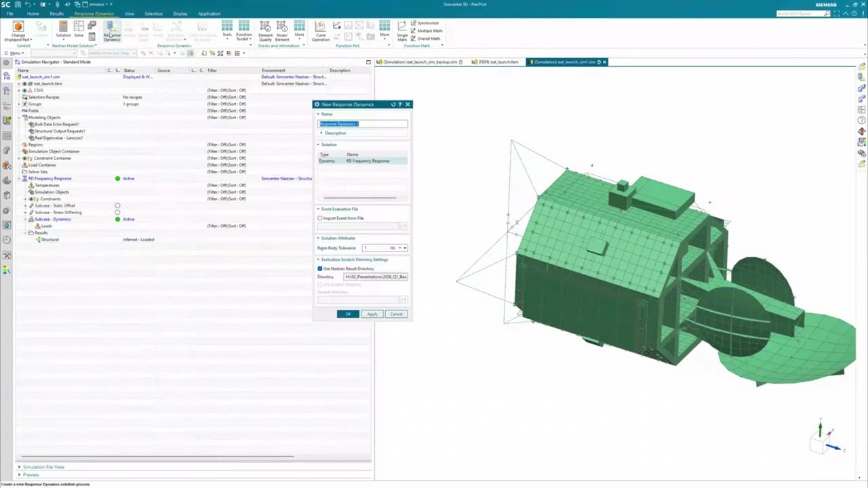Click horizontal scrollbar in Solution list

pos(359,198)
